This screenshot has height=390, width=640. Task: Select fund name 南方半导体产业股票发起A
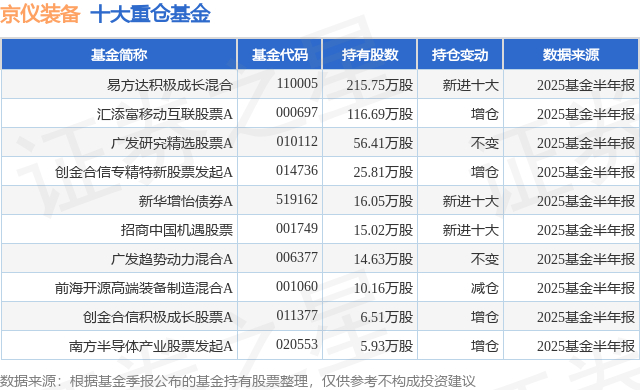(x=151, y=346)
